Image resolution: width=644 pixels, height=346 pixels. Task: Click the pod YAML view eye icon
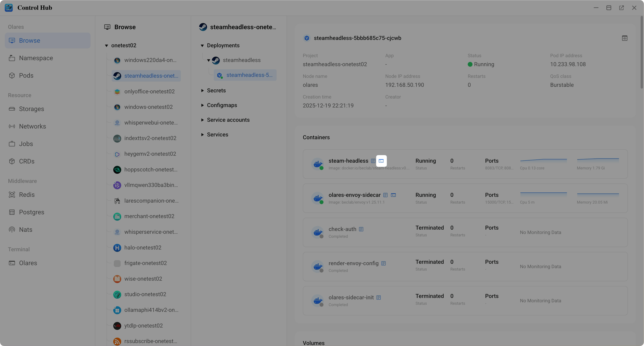click(x=625, y=38)
